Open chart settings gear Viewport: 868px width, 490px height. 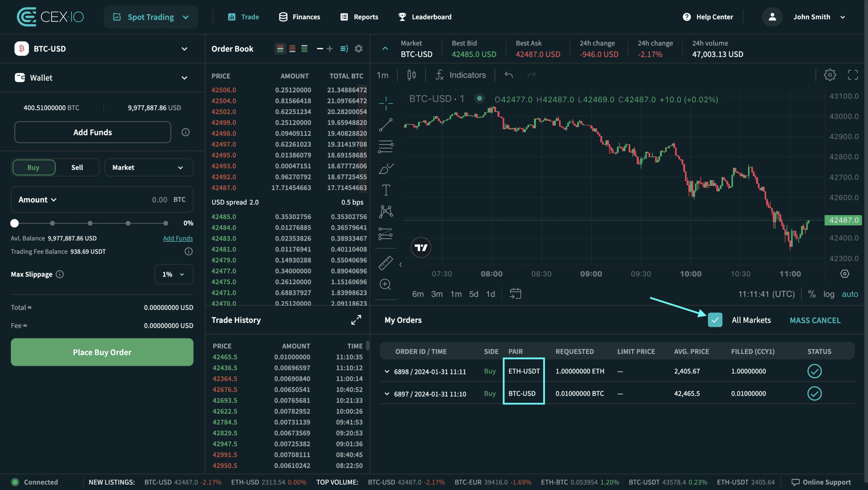point(830,75)
